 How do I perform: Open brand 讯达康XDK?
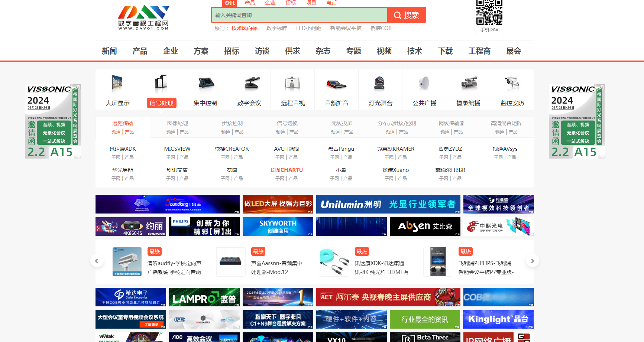pos(123,149)
